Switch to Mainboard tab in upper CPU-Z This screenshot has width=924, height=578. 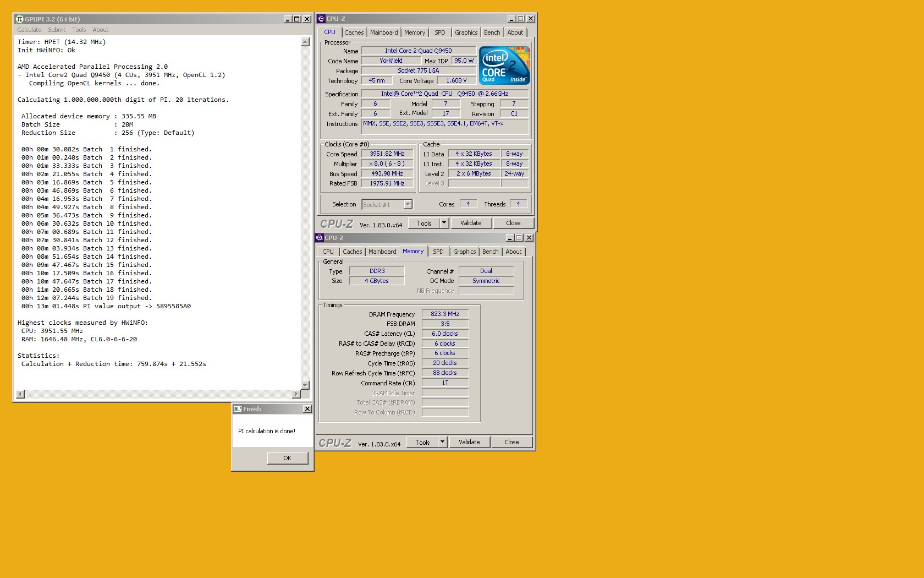pyautogui.click(x=384, y=32)
